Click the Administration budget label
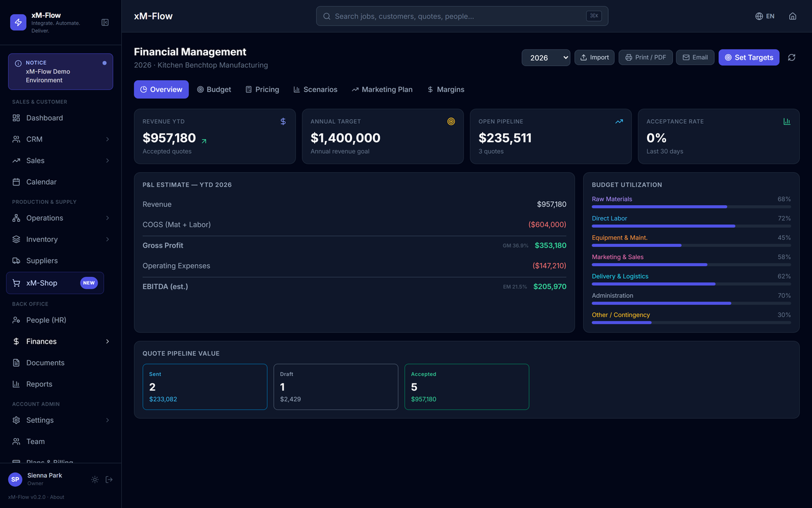The image size is (812, 508). (x=613, y=296)
